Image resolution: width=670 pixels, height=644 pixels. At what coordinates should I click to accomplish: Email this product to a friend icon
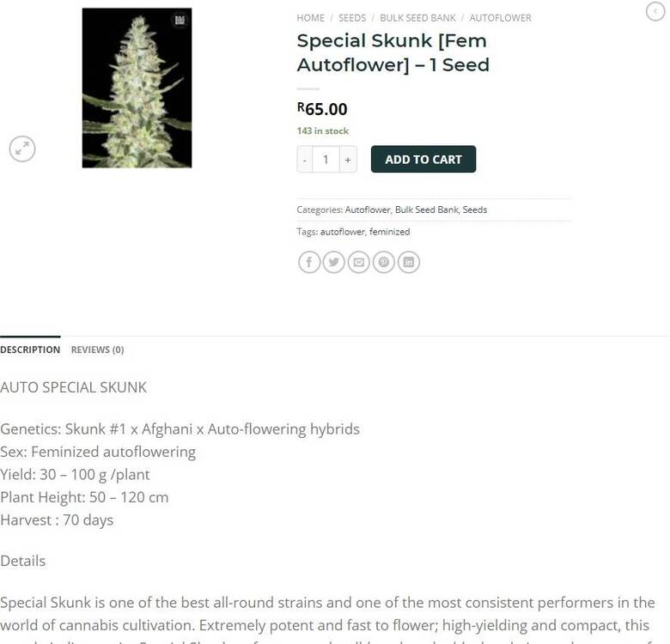pyautogui.click(x=358, y=262)
